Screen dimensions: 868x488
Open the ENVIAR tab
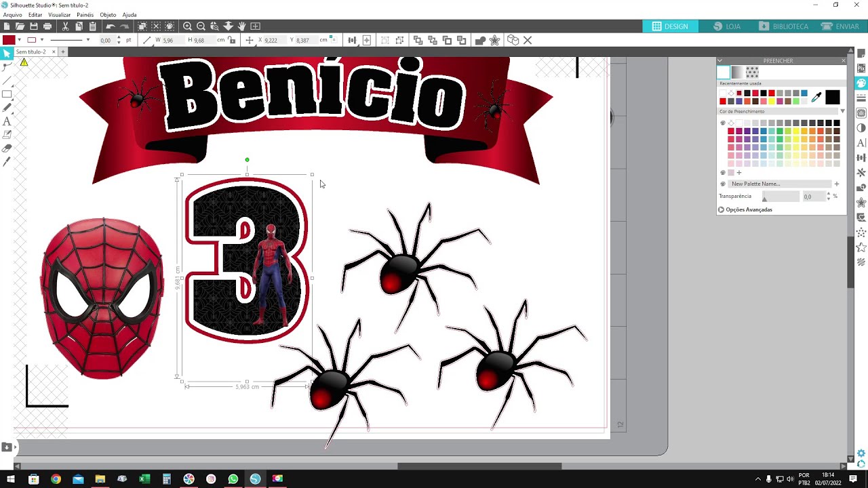pos(840,26)
